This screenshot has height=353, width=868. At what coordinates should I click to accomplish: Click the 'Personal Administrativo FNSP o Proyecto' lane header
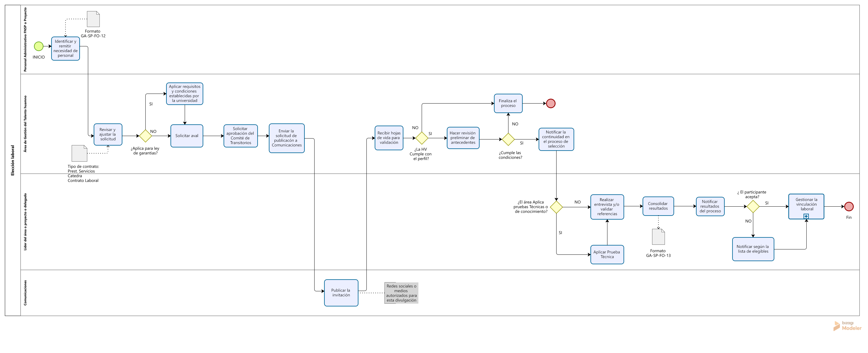pyautogui.click(x=25, y=40)
